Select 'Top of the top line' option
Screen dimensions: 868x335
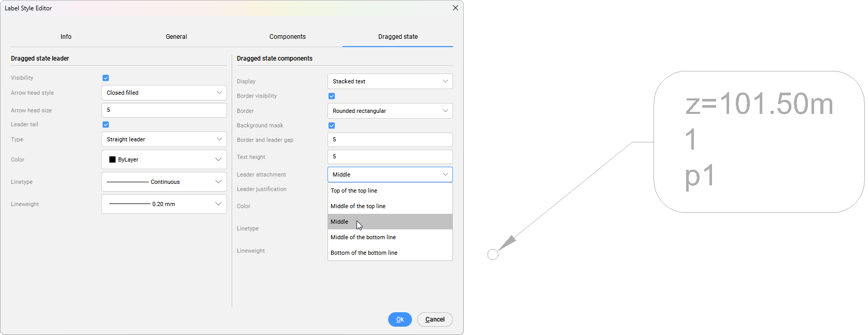(354, 191)
